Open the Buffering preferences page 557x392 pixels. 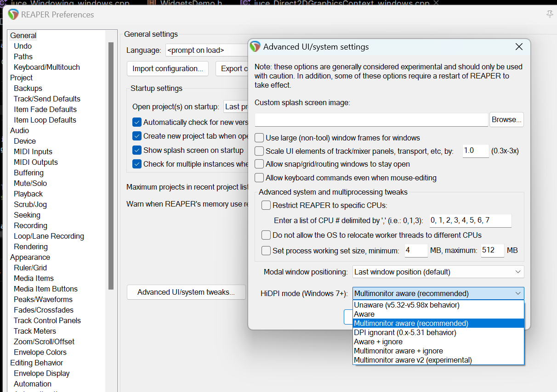[x=28, y=173]
